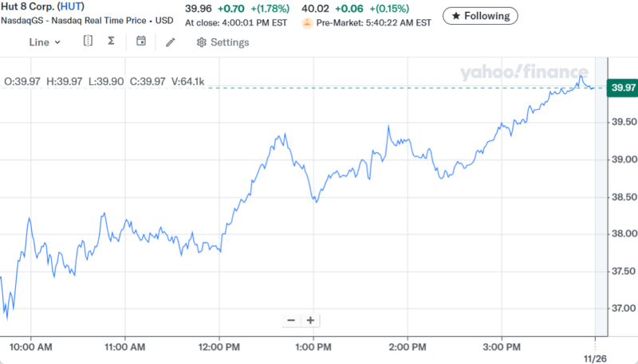Open chart Settings gear
This screenshot has width=638, height=364.
coord(223,42)
